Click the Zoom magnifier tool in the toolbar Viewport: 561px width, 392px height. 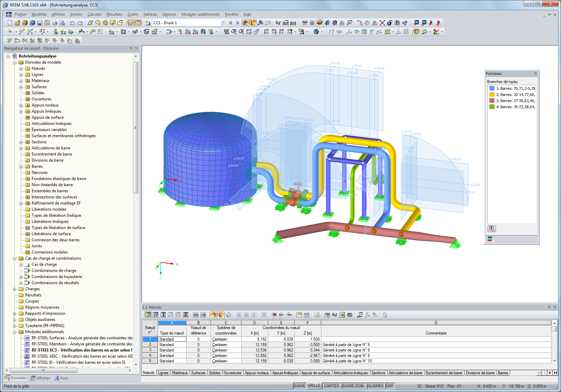tap(234, 32)
